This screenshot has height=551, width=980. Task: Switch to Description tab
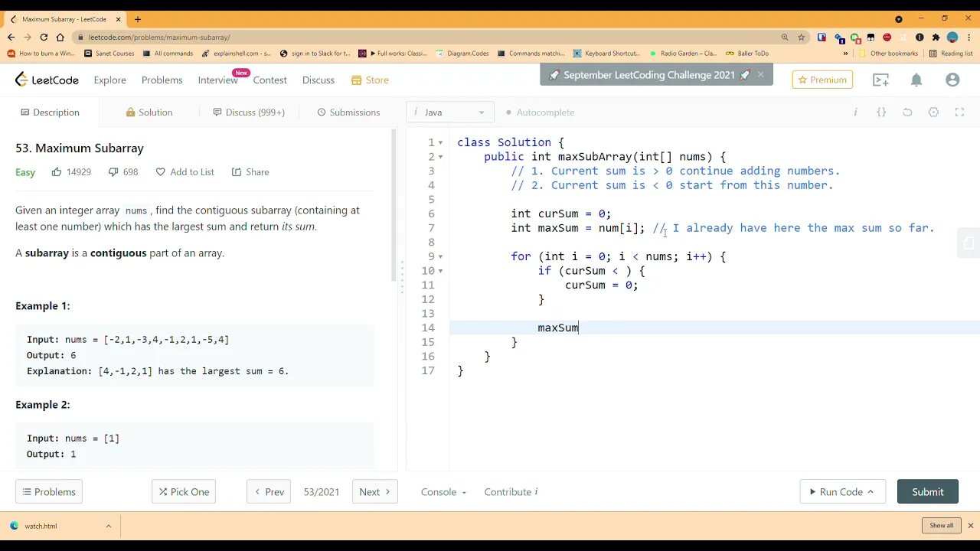(50, 112)
